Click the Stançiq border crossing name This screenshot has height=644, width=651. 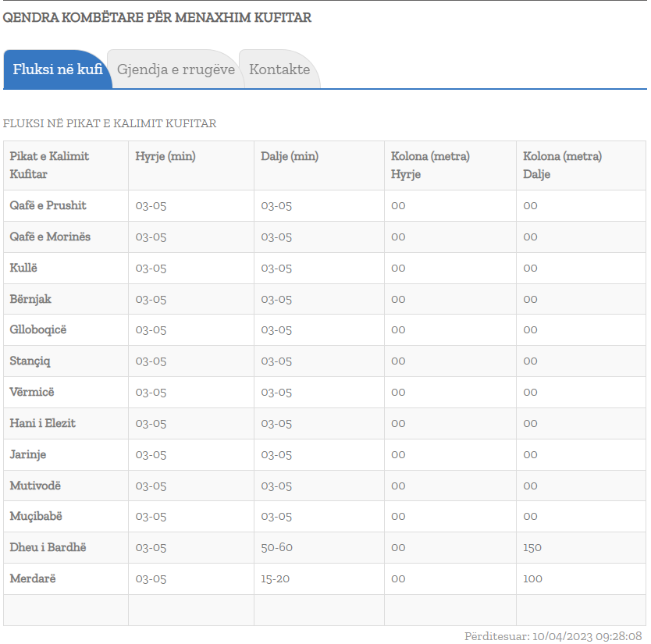tap(30, 361)
